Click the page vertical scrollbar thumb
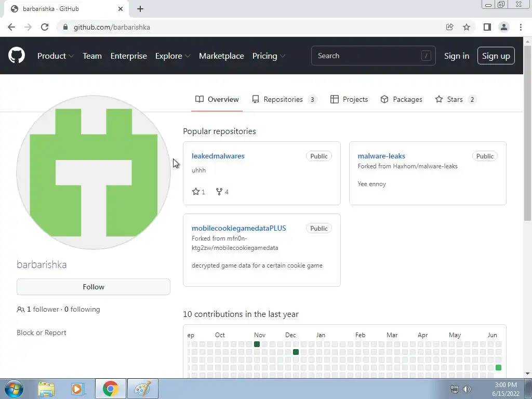 tap(527, 133)
